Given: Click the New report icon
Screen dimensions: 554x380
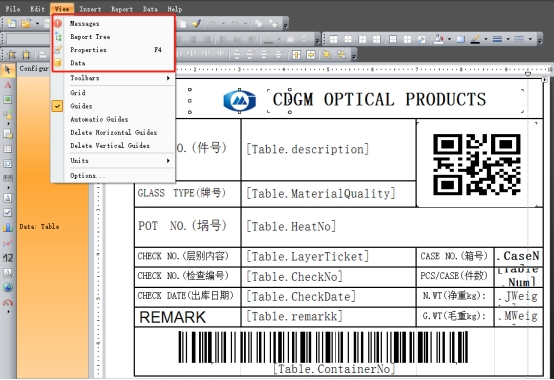Looking at the screenshot, I should 12,24.
